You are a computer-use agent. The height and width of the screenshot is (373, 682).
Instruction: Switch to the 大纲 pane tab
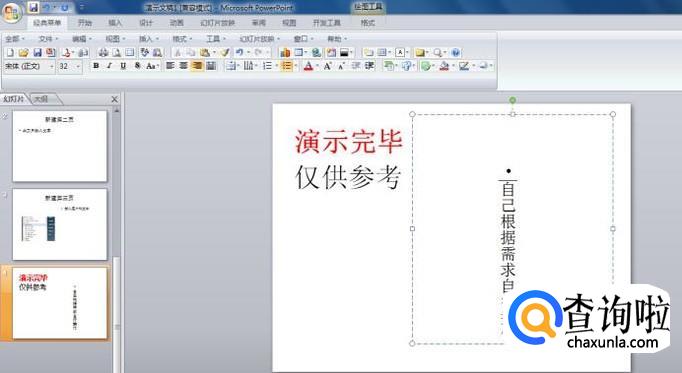pyautogui.click(x=41, y=99)
